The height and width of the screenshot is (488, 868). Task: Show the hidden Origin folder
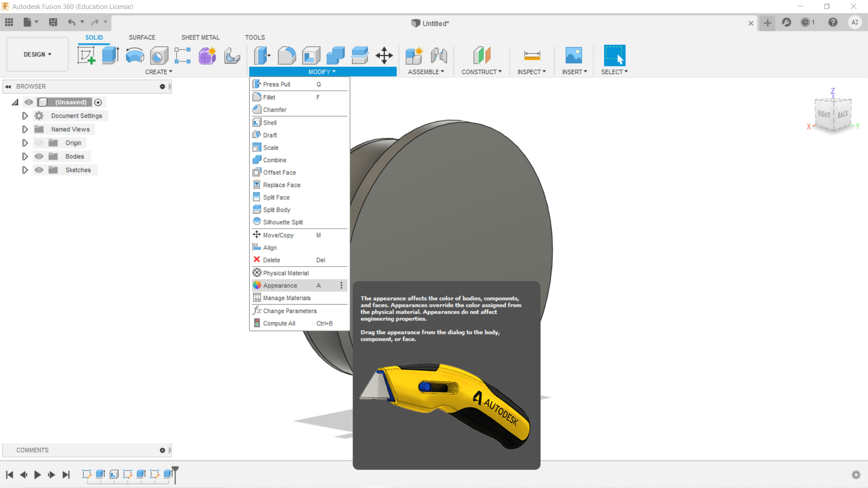(39, 143)
